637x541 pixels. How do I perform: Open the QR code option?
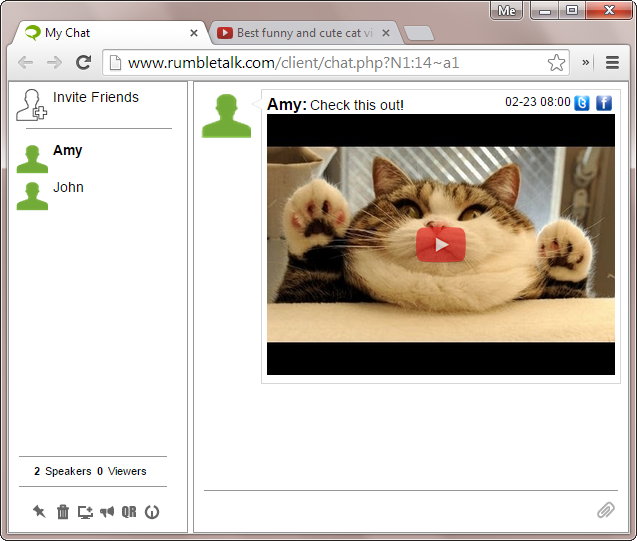129,512
